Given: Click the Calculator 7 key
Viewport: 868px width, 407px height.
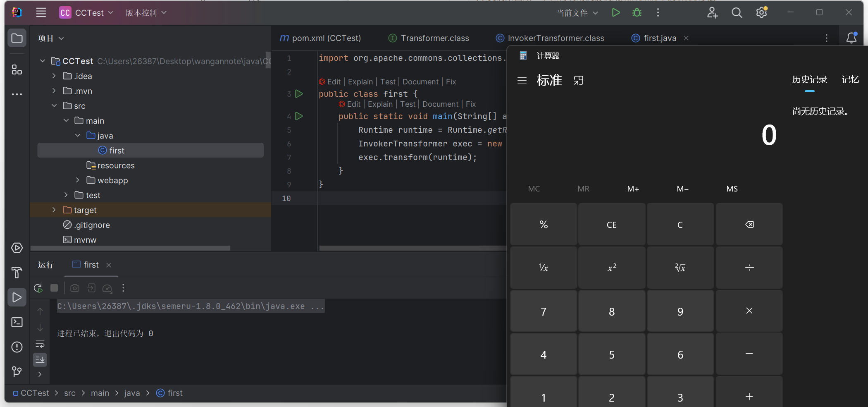Looking at the screenshot, I should tap(544, 311).
